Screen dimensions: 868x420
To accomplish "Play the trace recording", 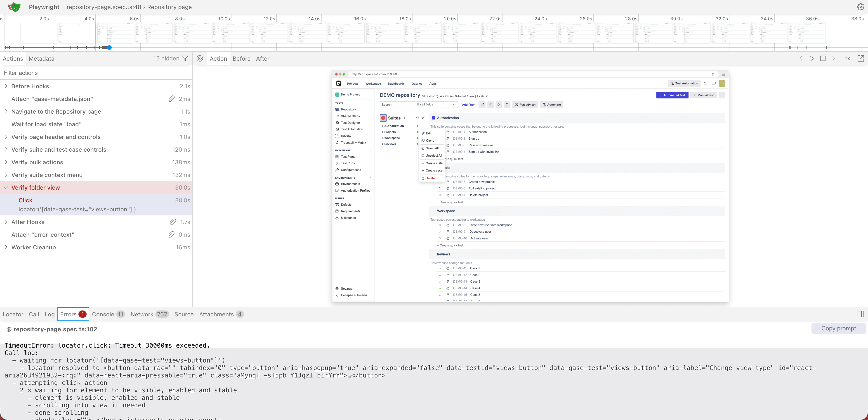I will [x=812, y=58].
